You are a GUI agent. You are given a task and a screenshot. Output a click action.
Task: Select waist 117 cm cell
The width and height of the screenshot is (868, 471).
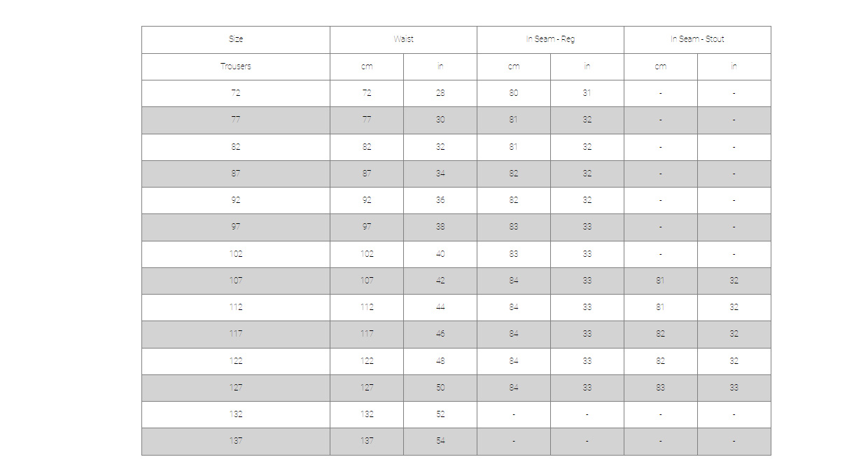pyautogui.click(x=367, y=335)
